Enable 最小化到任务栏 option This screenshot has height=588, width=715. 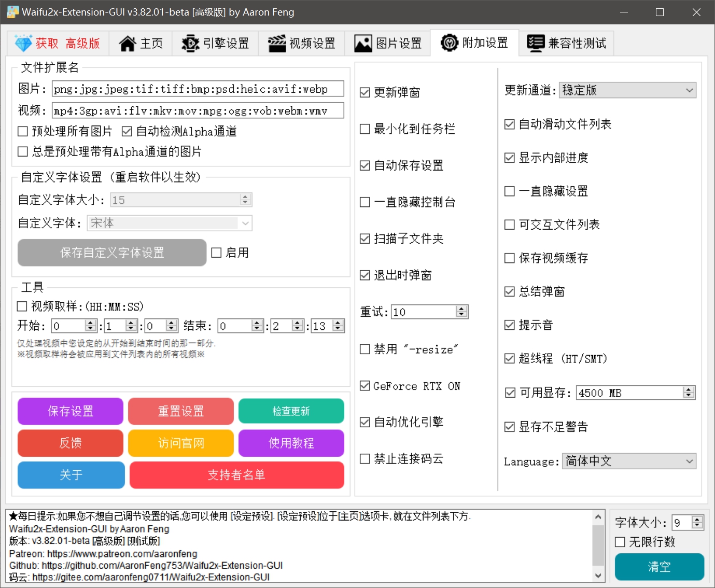[408, 129]
